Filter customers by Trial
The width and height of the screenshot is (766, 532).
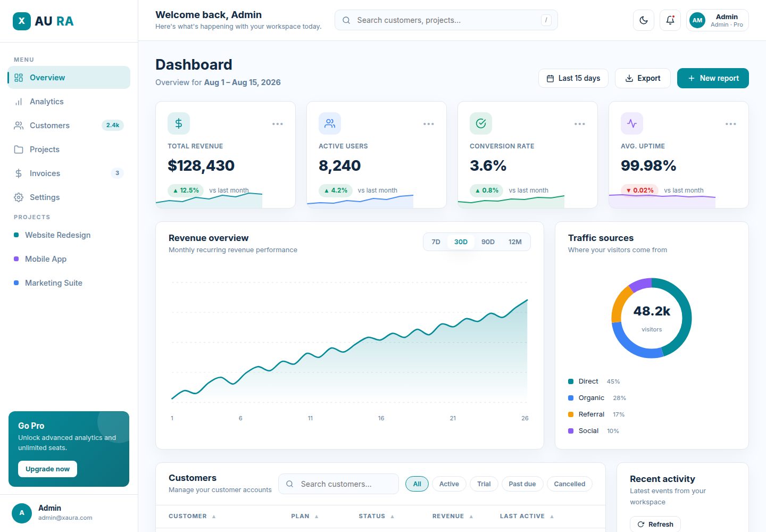484,484
